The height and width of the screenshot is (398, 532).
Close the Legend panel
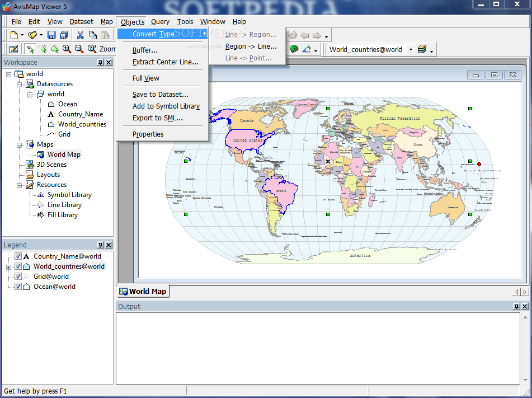point(109,245)
